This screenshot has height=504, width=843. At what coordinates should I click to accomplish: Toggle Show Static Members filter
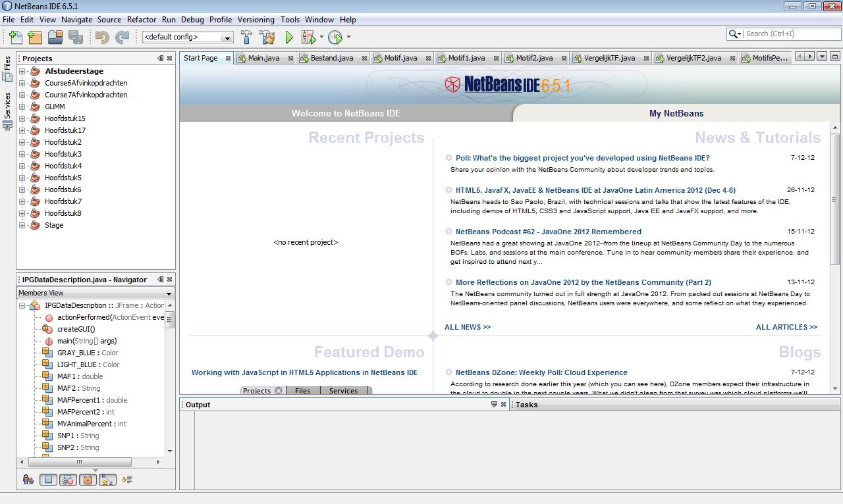point(68,480)
